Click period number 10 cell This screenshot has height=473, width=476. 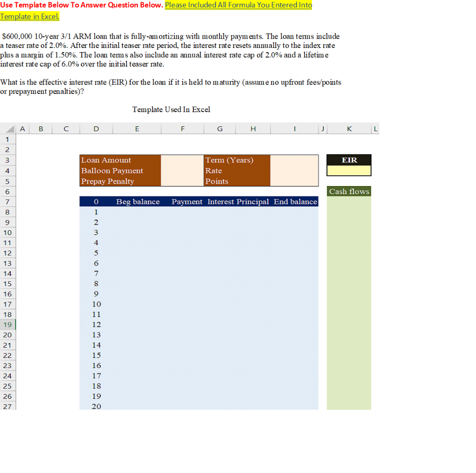point(96,304)
